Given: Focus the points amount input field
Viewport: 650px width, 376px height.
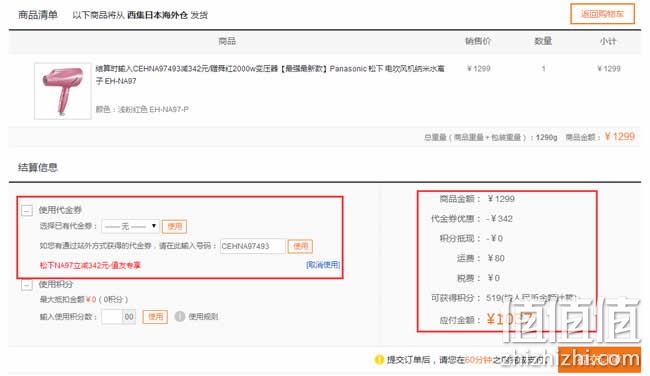Looking at the screenshot, I should [x=112, y=317].
